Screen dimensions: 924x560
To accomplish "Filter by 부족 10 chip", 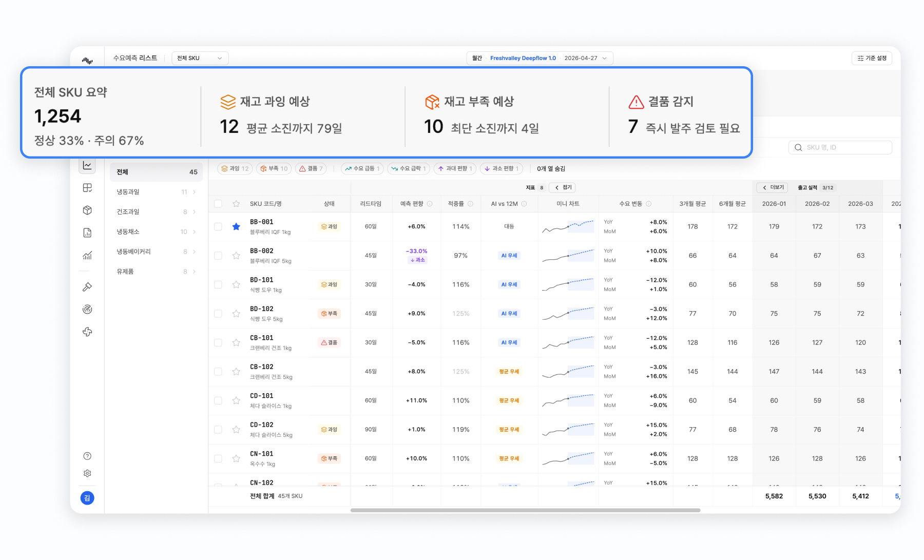I will click(274, 168).
